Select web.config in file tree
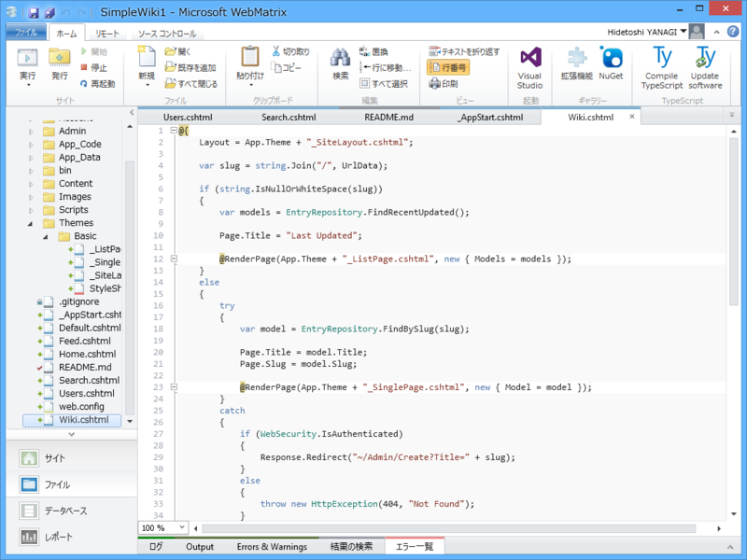The width and height of the screenshot is (747, 560). click(81, 407)
